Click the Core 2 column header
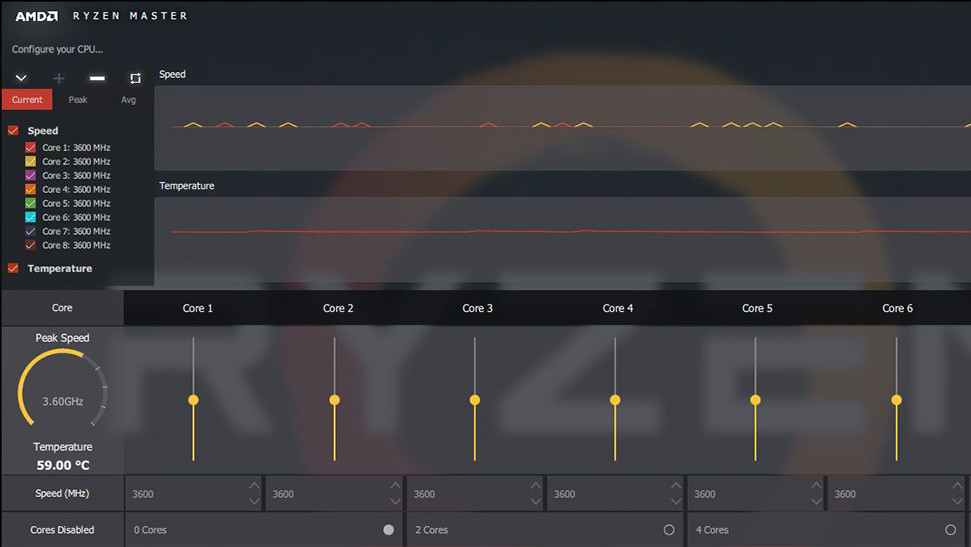Image resolution: width=971 pixels, height=547 pixels. pyautogui.click(x=338, y=308)
